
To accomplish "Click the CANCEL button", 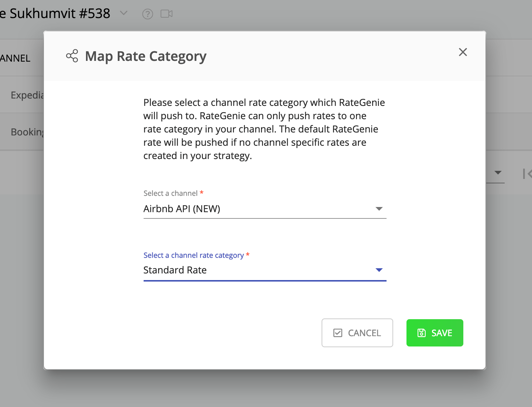I will point(357,333).
